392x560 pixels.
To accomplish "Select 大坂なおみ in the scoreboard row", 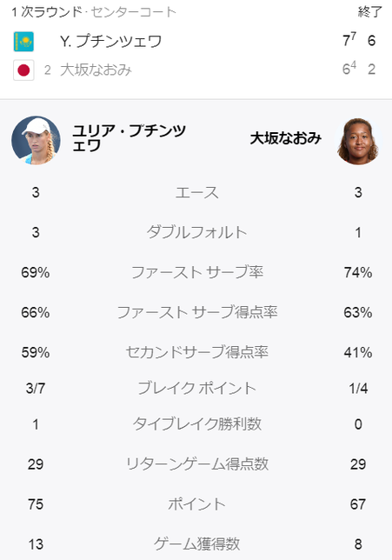I will tap(96, 70).
